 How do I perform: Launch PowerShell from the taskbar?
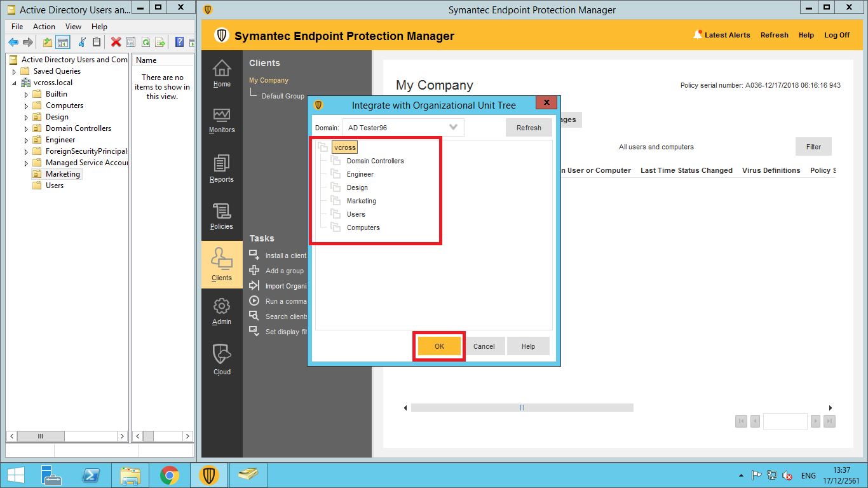tap(91, 475)
